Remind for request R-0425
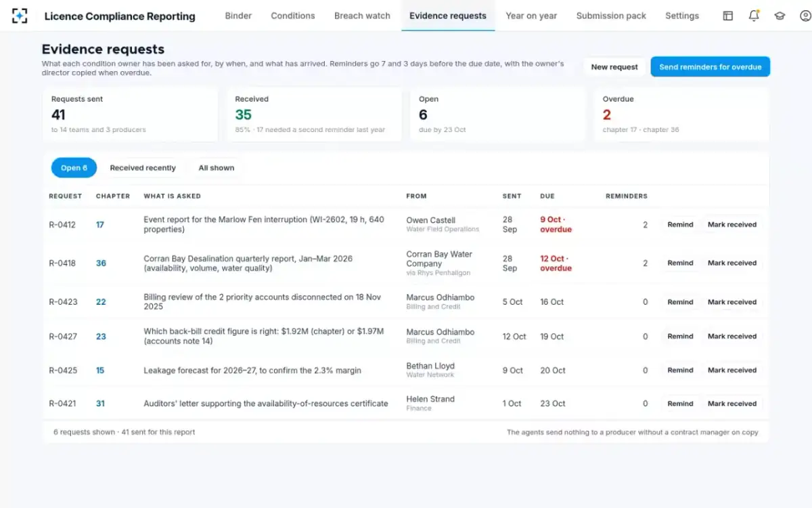Viewport: 812px width, 508px height. (680, 371)
